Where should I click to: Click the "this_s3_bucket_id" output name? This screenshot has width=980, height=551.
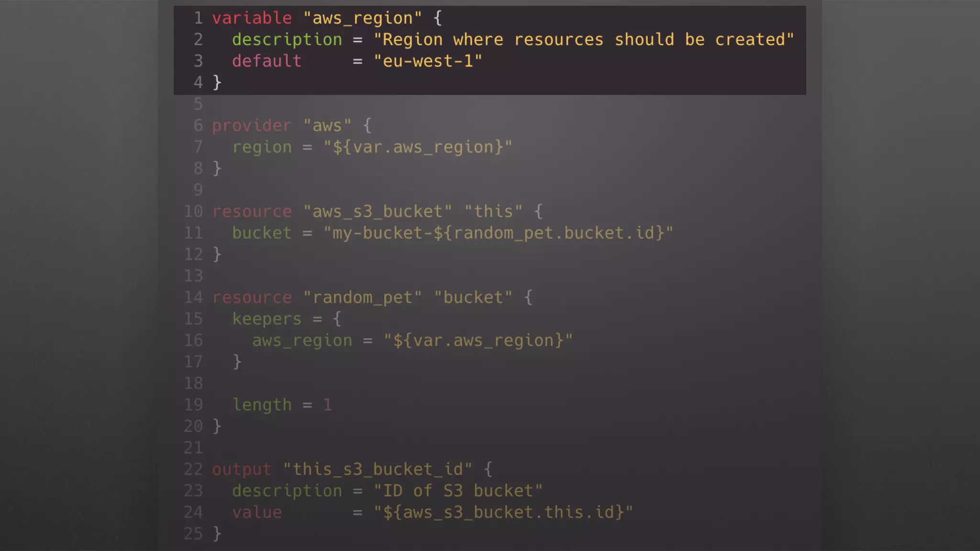(378, 470)
